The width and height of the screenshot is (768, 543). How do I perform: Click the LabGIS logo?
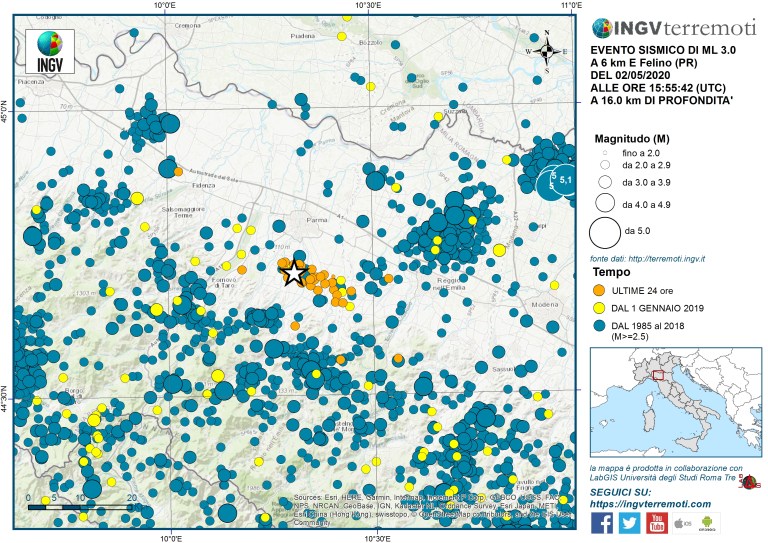coord(752,482)
